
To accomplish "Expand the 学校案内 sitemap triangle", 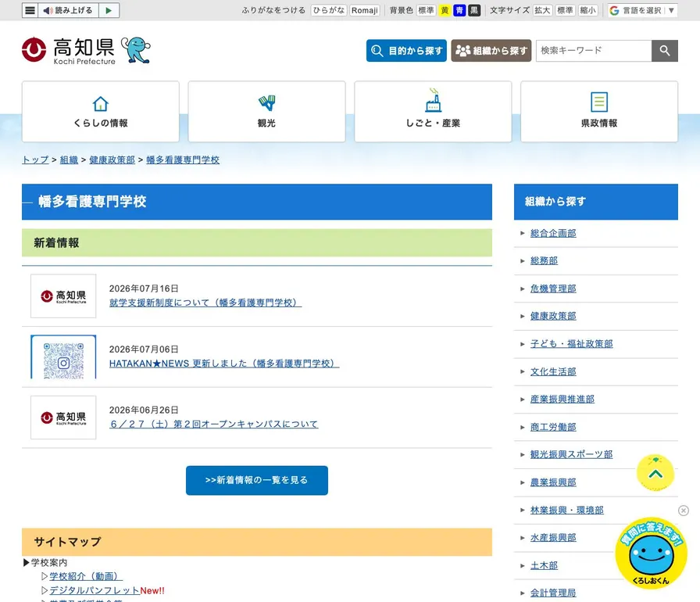I will 27,563.
